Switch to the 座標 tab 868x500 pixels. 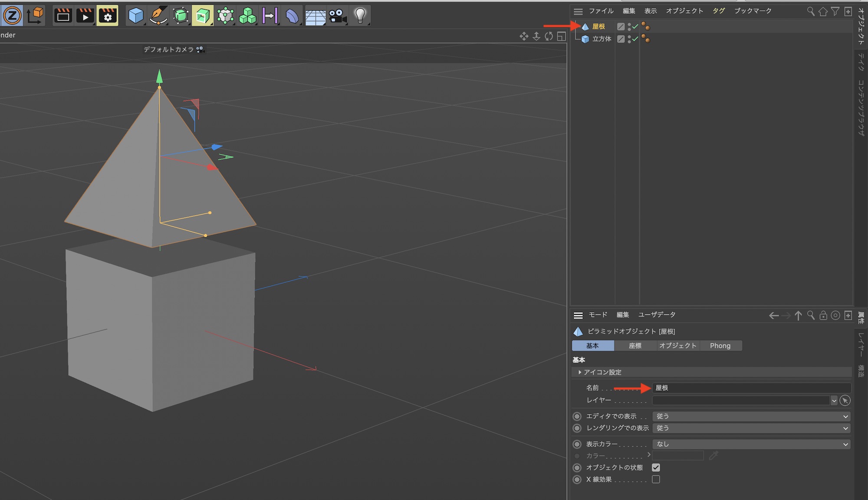(635, 346)
